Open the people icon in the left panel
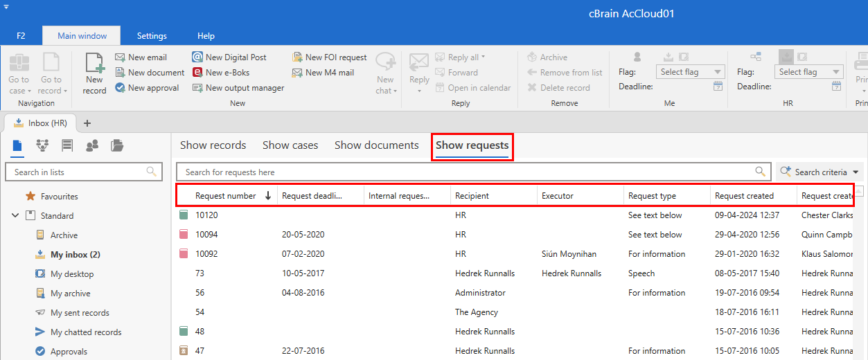Image resolution: width=868 pixels, height=360 pixels. (x=91, y=145)
